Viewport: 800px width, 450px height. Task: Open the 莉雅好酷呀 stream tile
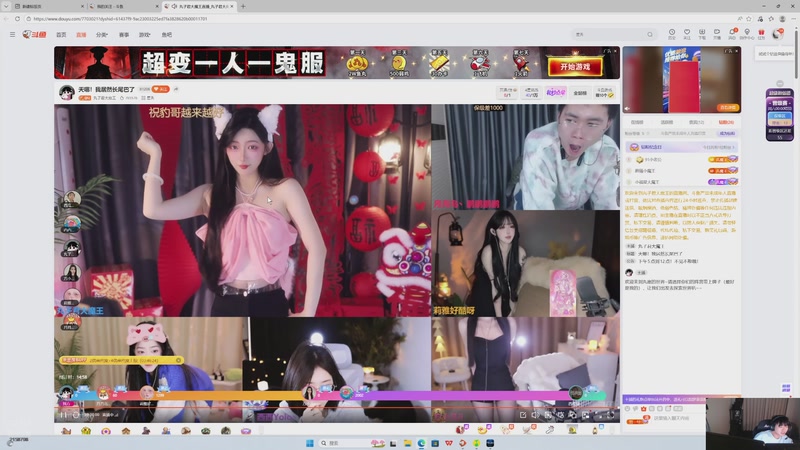click(526, 263)
